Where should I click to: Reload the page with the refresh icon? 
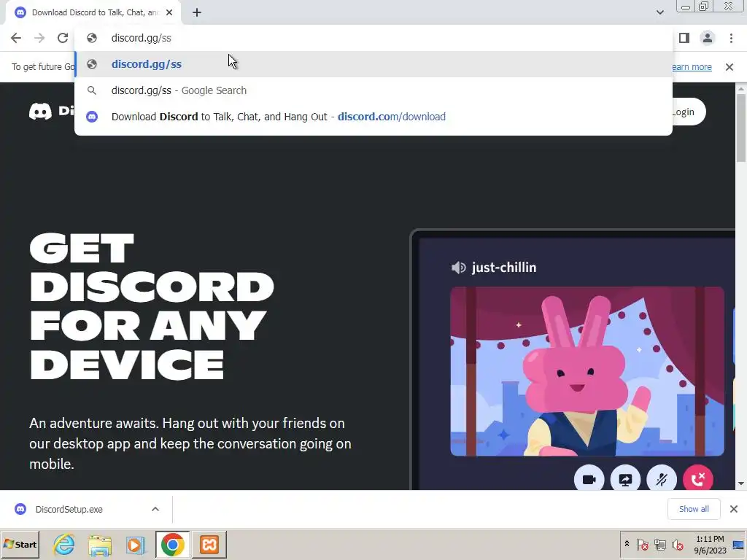point(63,38)
